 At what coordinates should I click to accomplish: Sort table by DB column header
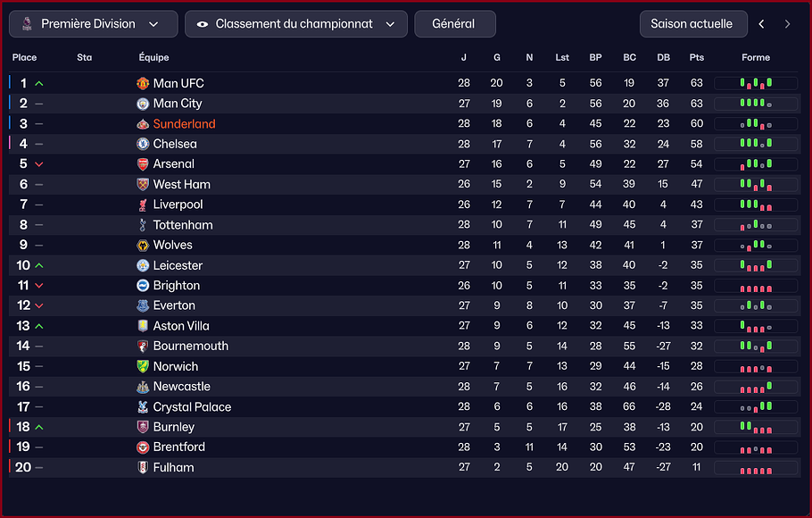click(x=663, y=58)
